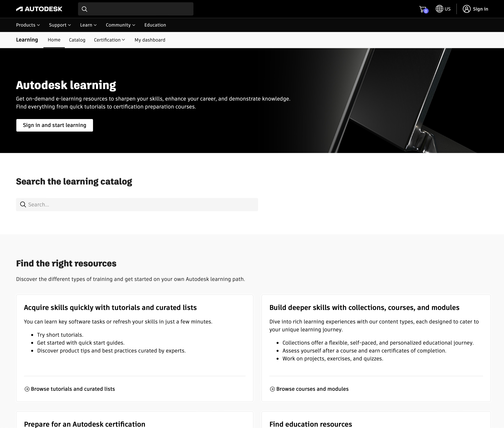This screenshot has width=504, height=428.
Task: Click the Learning section title
Action: (27, 40)
